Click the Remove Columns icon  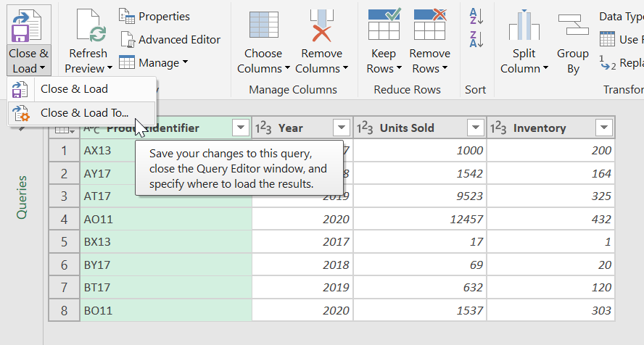[x=321, y=25]
